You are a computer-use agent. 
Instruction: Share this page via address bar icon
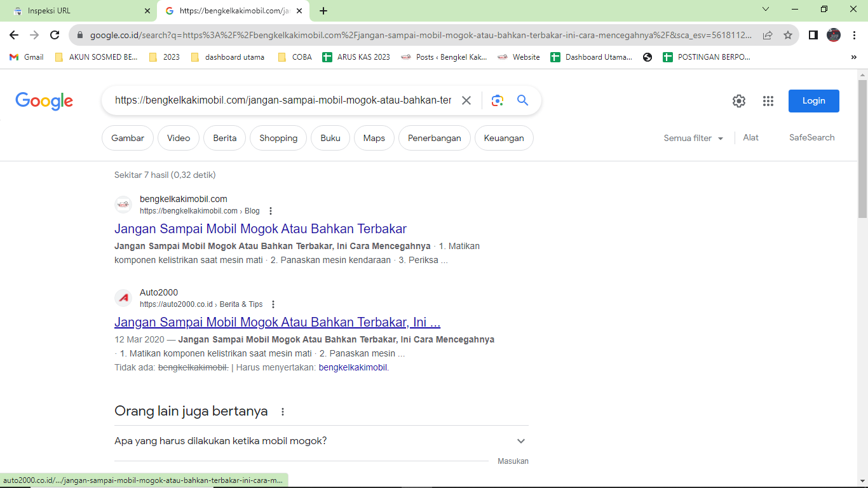(768, 35)
